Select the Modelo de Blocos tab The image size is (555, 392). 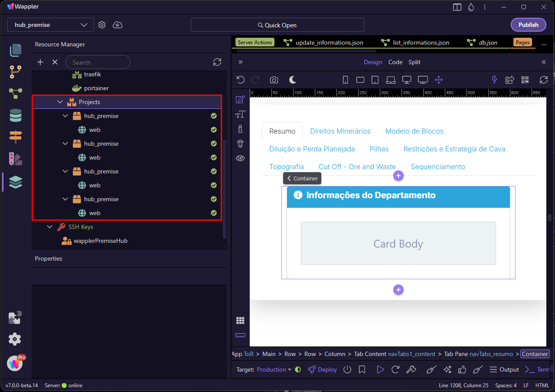click(x=414, y=131)
